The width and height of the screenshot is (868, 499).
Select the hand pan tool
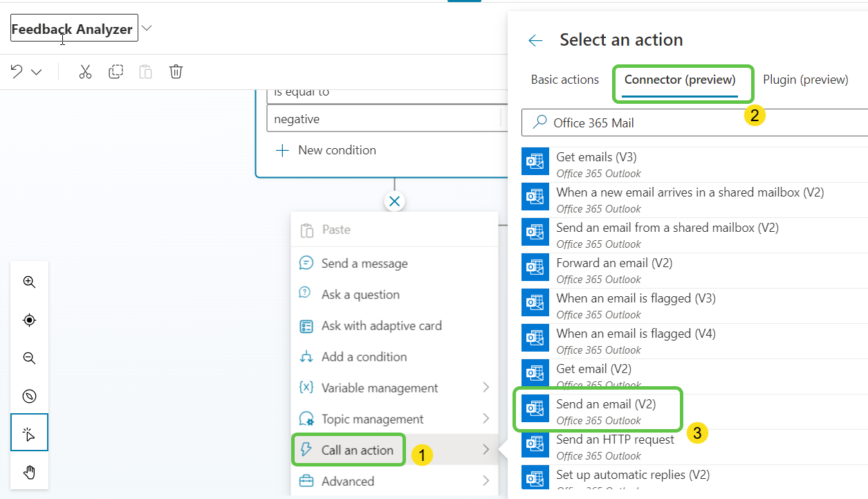coord(29,473)
